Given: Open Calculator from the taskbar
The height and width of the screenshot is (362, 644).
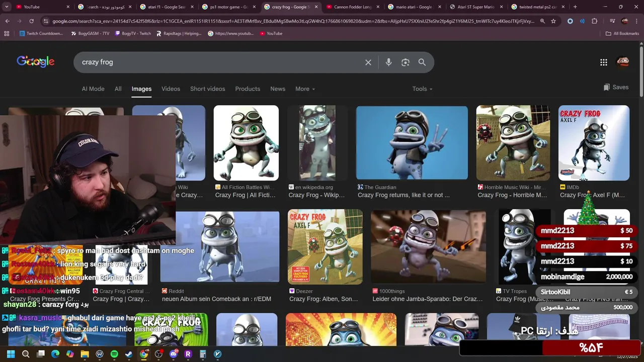Looking at the screenshot, I should [203, 354].
